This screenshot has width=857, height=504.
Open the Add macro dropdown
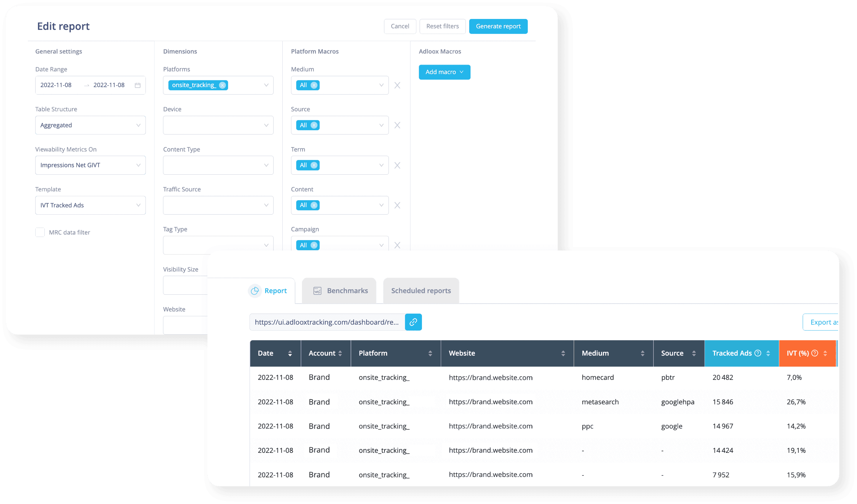tap(444, 72)
